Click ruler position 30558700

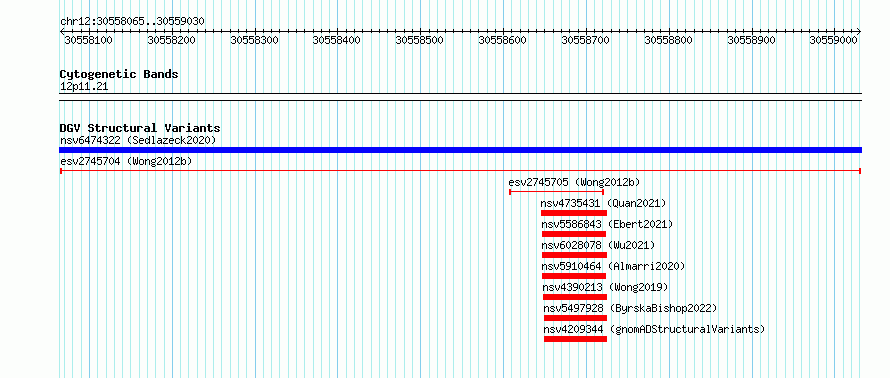coord(585,40)
